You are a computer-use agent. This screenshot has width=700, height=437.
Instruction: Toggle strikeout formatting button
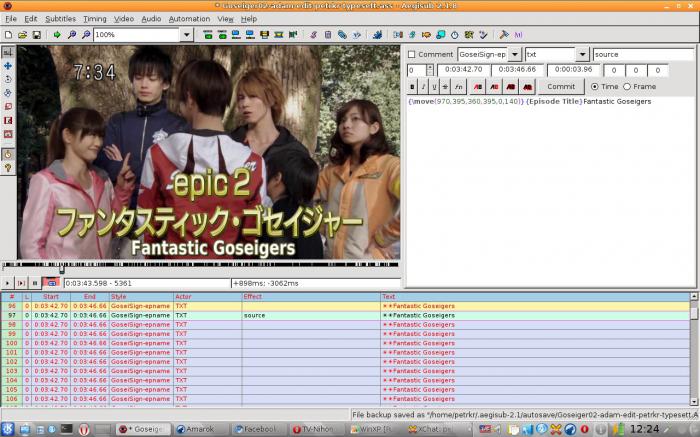(445, 87)
